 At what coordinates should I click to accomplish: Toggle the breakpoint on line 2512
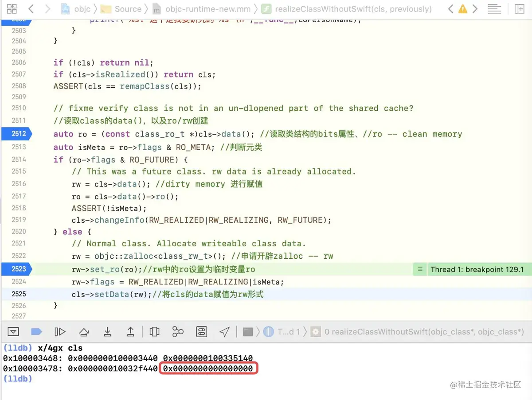(x=16, y=134)
